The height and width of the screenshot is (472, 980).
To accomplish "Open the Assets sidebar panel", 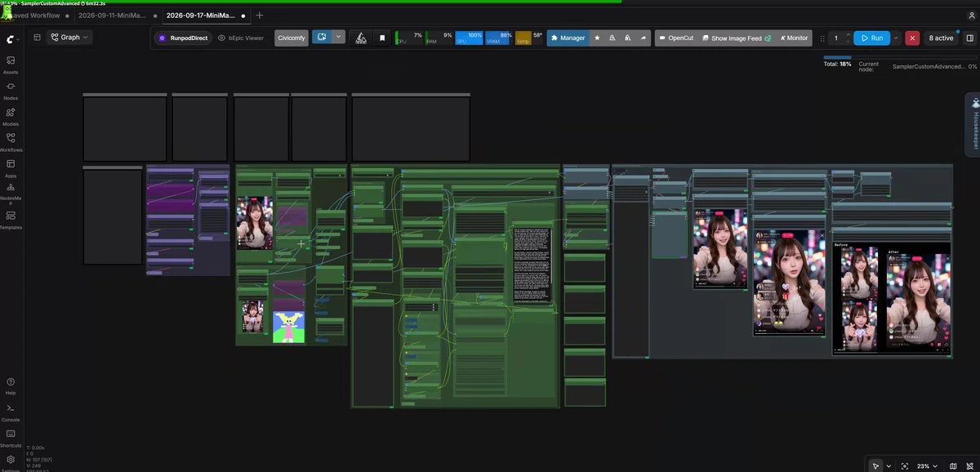I will click(x=11, y=65).
